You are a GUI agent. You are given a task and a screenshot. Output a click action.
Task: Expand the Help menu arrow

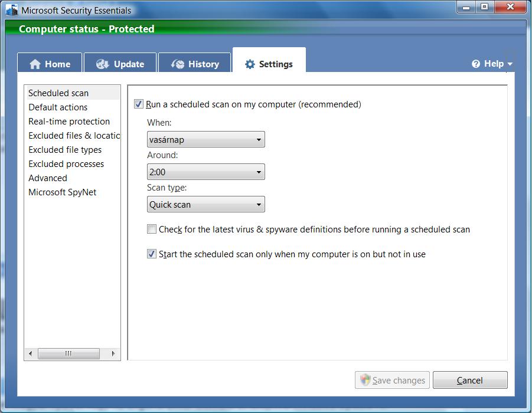[510, 64]
